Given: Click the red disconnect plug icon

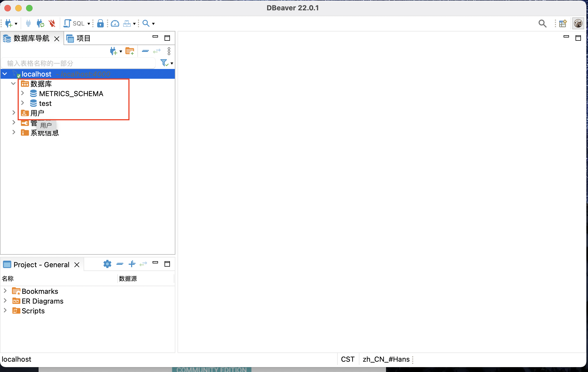Looking at the screenshot, I should coord(52,24).
